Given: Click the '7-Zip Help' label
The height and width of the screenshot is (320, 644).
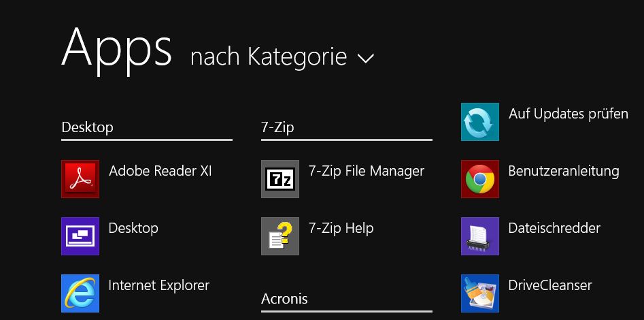Looking at the screenshot, I should click(341, 228).
